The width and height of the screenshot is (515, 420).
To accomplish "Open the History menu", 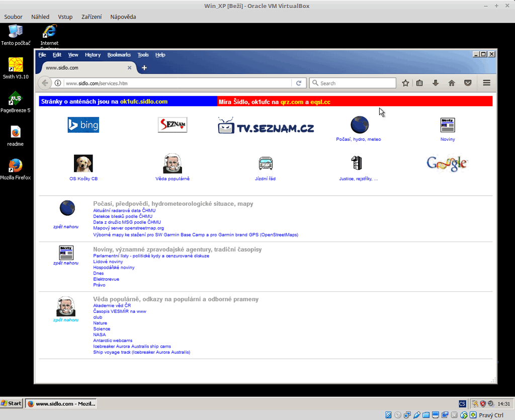I will pos(93,55).
